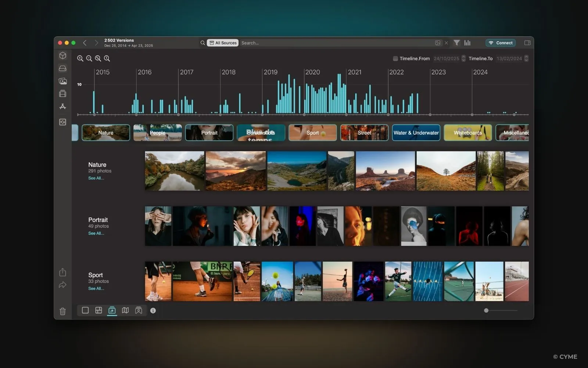Click the thumbnail size slider
588x368 pixels.
tap(486, 311)
